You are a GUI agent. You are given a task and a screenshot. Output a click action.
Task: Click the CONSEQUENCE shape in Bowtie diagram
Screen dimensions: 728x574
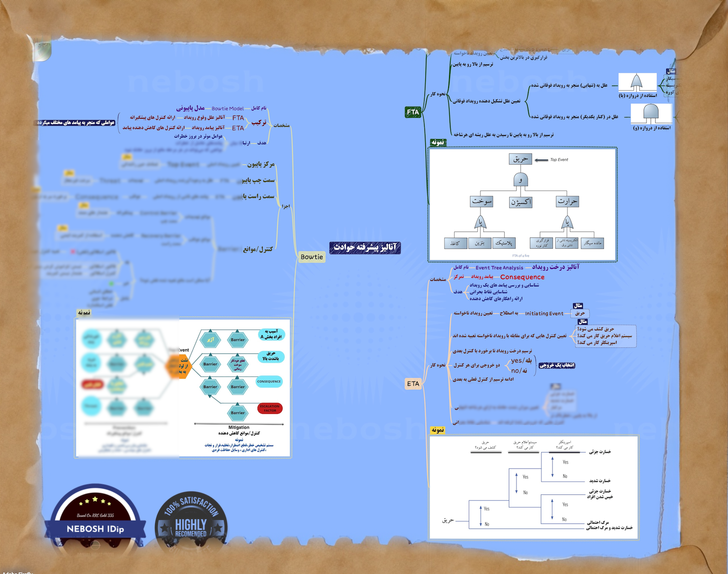pos(269,382)
